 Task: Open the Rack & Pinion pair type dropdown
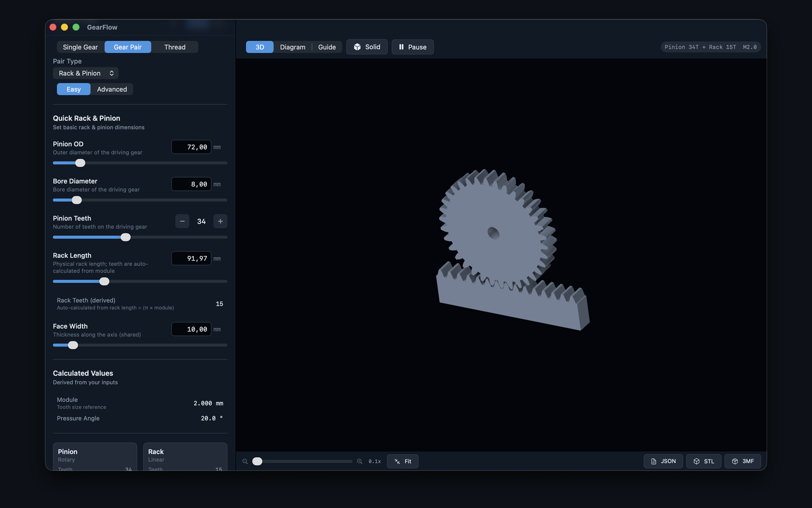[x=86, y=73]
